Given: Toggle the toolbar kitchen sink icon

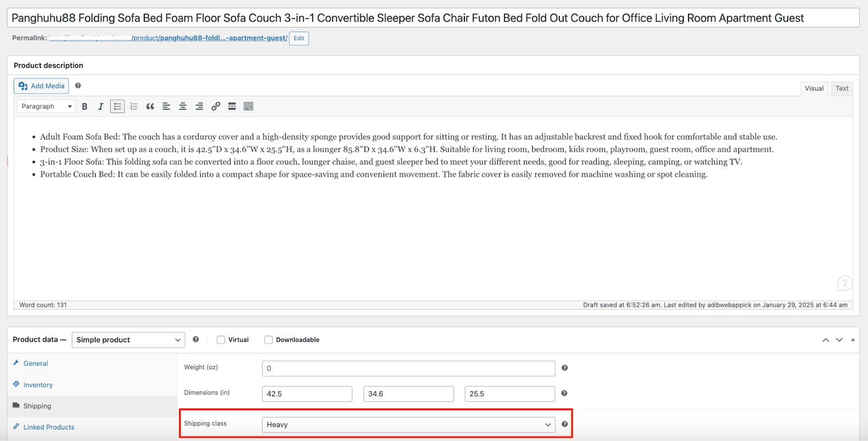Looking at the screenshot, I should pos(248,106).
